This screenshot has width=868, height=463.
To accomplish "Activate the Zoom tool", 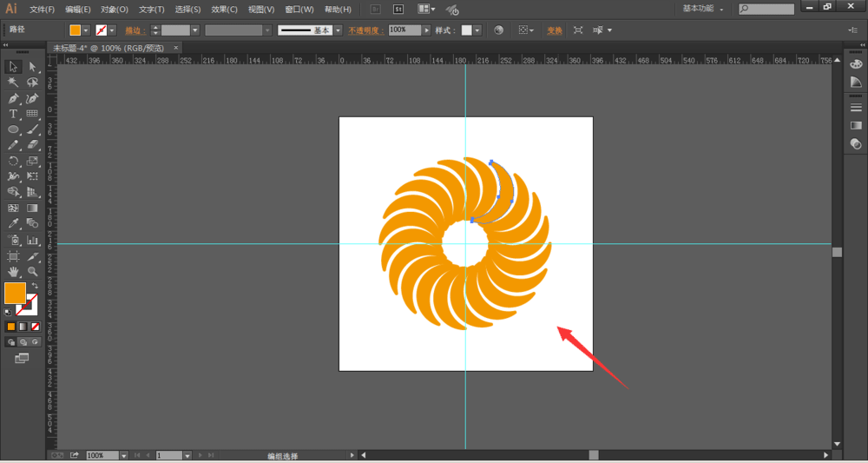I will click(x=33, y=272).
